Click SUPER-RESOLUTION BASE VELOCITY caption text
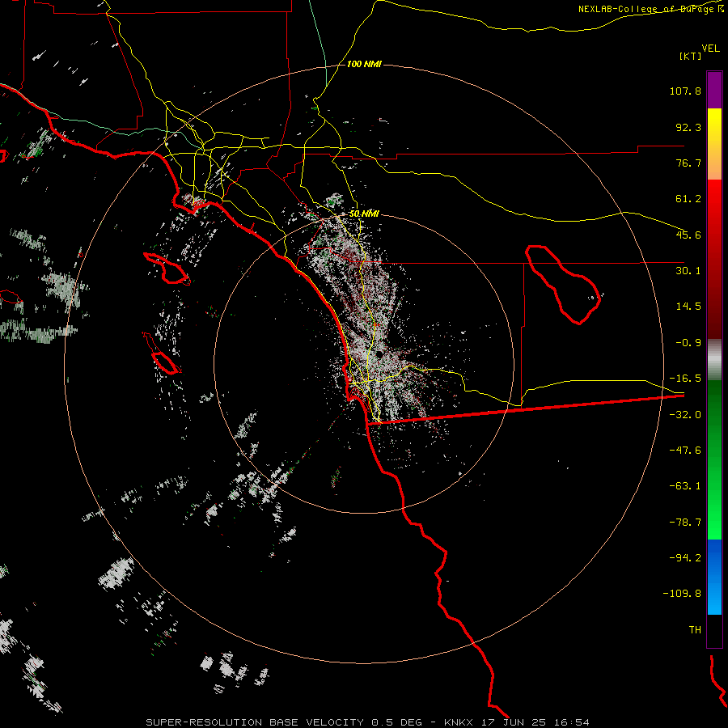728x728 pixels. click(x=255, y=722)
